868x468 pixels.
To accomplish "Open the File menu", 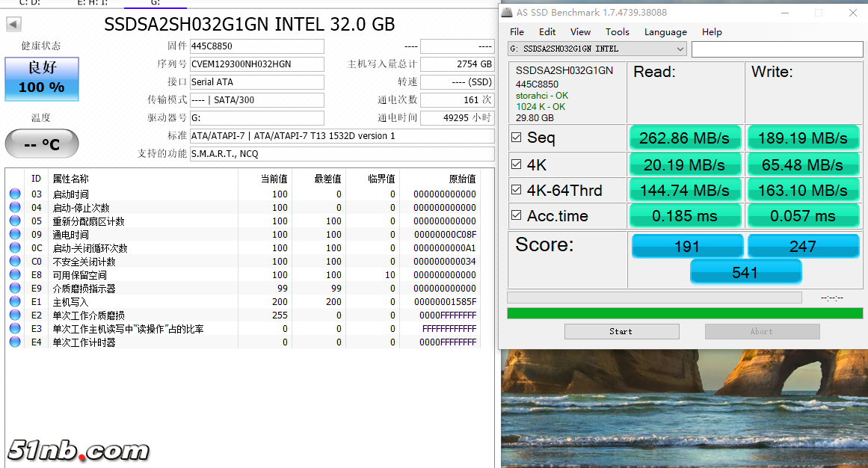I will [x=517, y=32].
